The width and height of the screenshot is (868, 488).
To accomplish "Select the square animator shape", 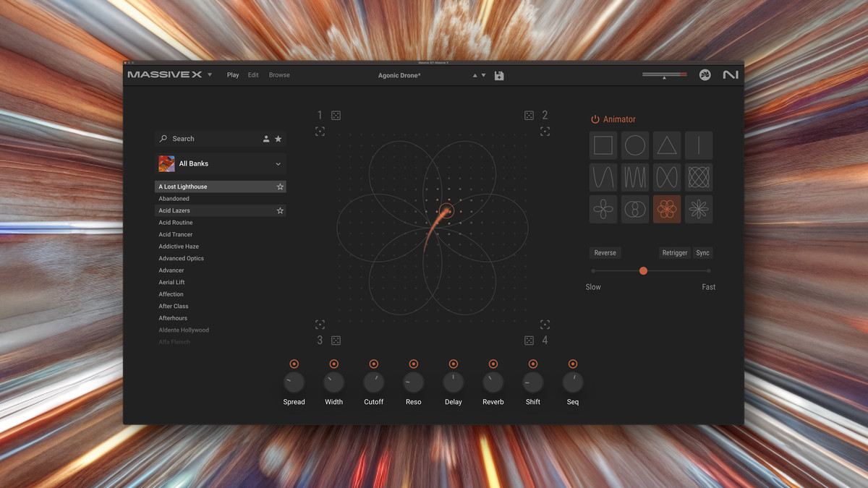I will coord(603,145).
